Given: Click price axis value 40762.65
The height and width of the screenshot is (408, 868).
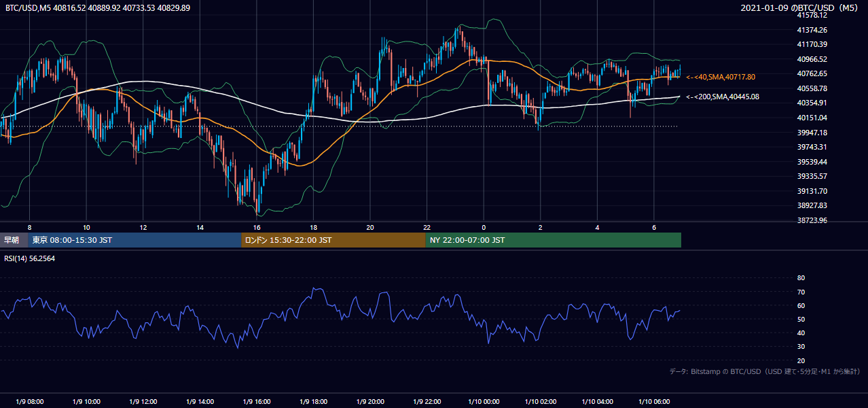Looking at the screenshot, I should tap(812, 73).
